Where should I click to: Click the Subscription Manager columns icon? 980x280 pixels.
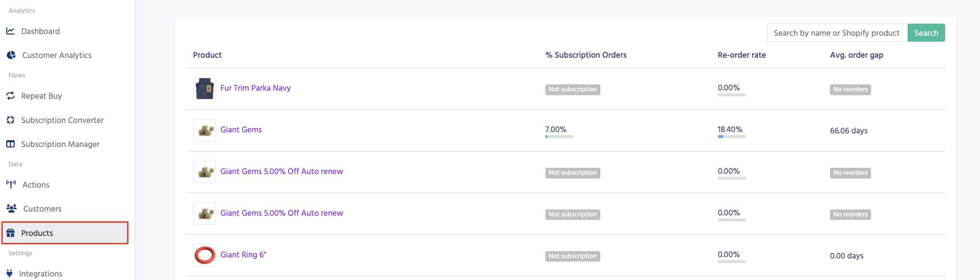point(11,144)
